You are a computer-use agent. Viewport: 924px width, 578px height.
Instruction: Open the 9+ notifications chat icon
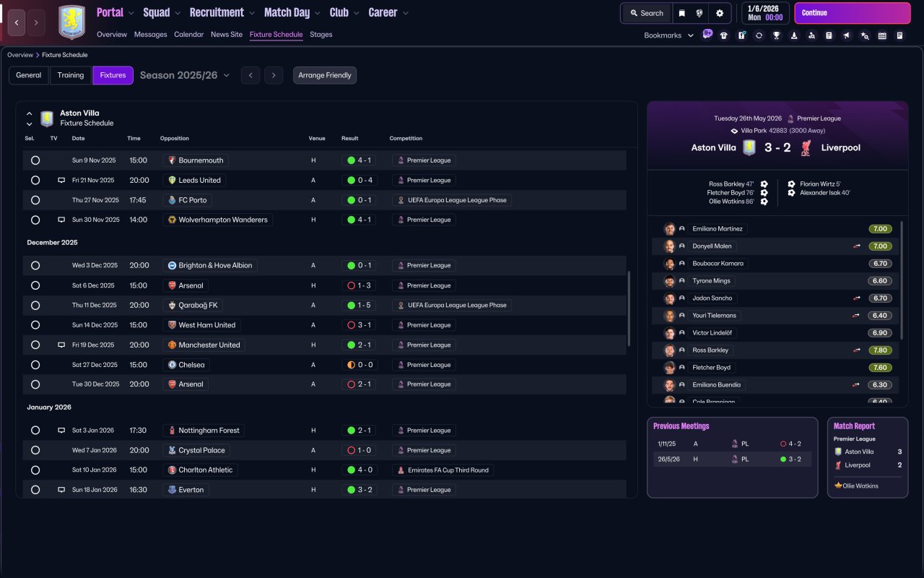tap(707, 35)
